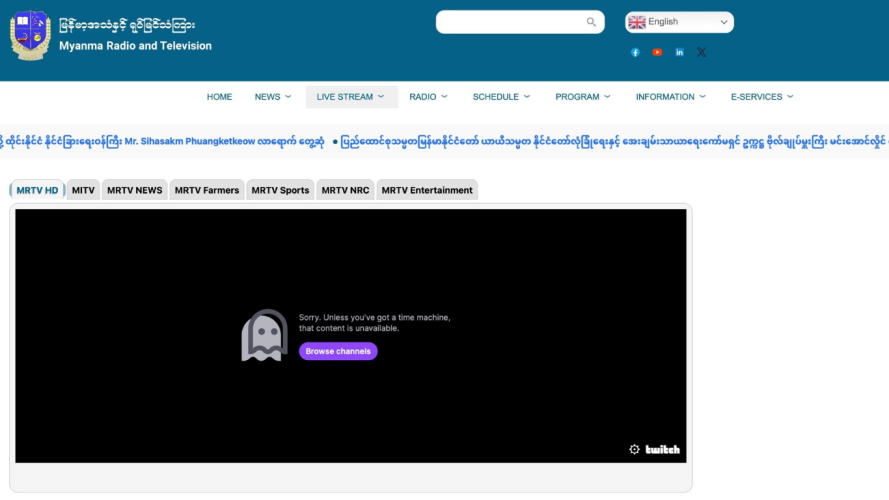
Task: Click inside the search input field
Action: (x=510, y=22)
